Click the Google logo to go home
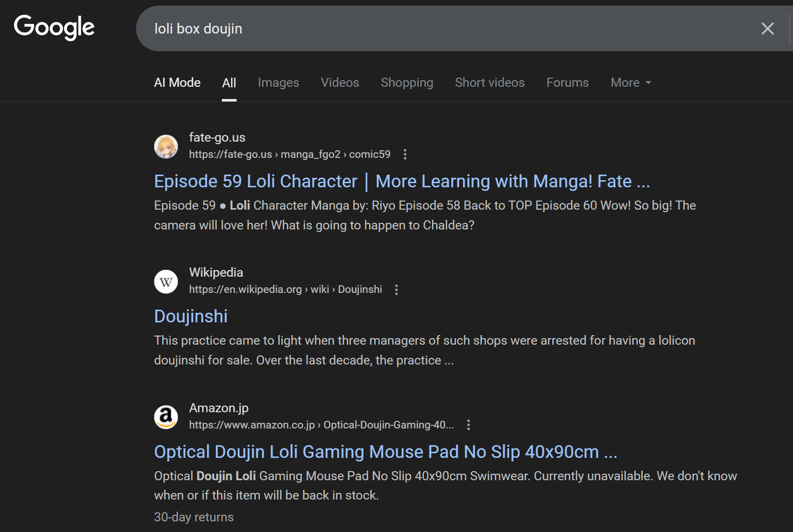The width and height of the screenshot is (793, 532). coord(54,27)
